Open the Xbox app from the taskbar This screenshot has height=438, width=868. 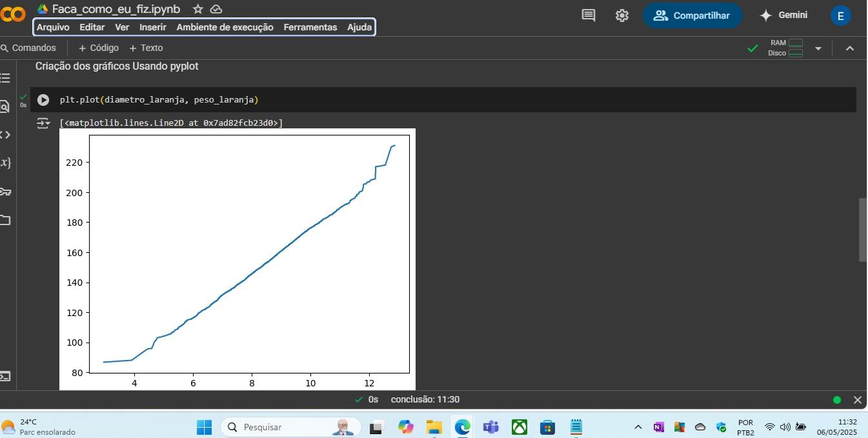tap(520, 427)
